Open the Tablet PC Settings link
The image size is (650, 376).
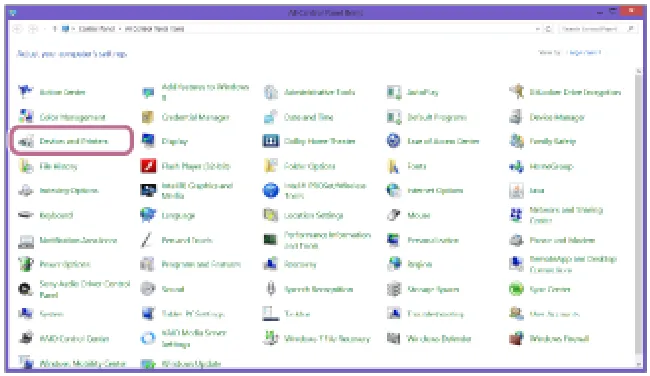pyautogui.click(x=193, y=314)
